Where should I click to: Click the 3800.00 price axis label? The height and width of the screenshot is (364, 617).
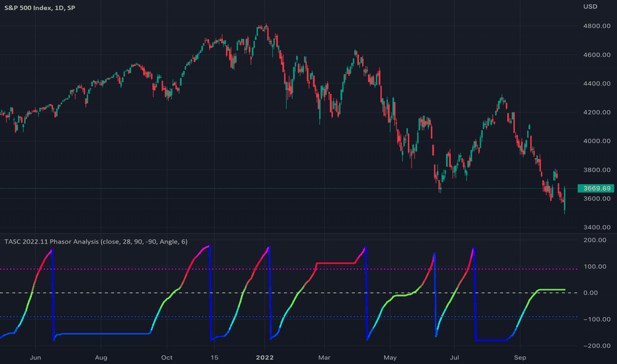[x=597, y=170]
